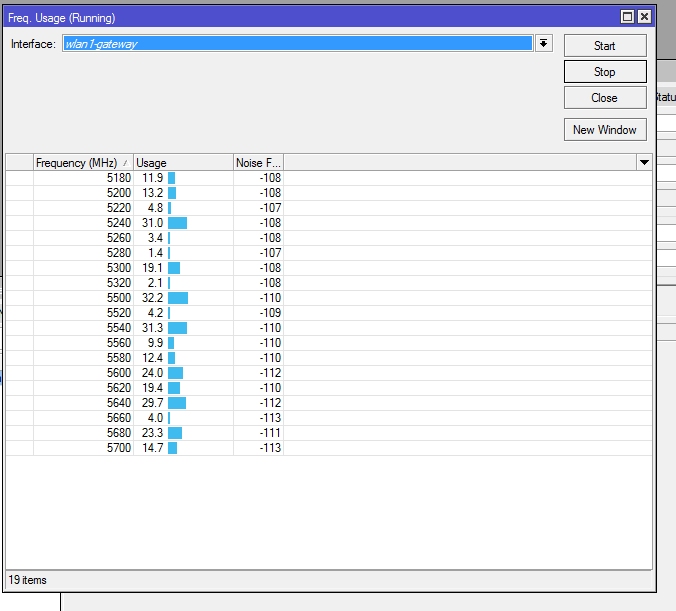Click usage bar for 5640 MHz
This screenshot has height=611, width=676.
click(177, 403)
